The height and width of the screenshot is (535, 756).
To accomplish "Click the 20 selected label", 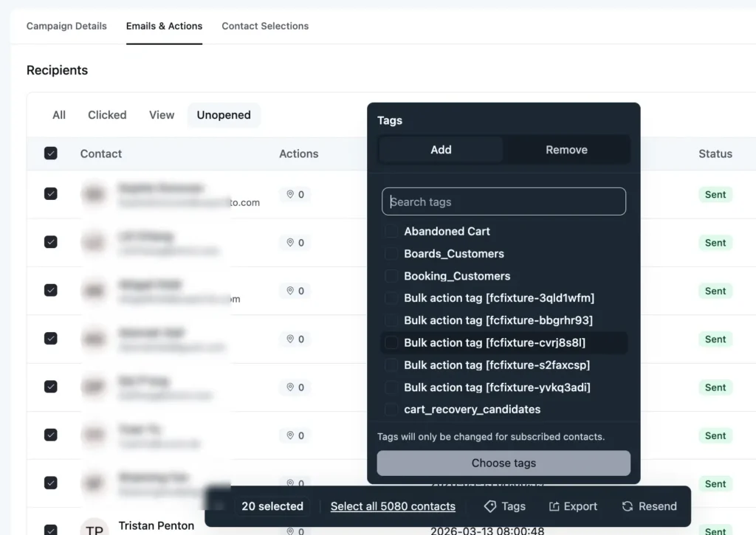I will pos(272,506).
